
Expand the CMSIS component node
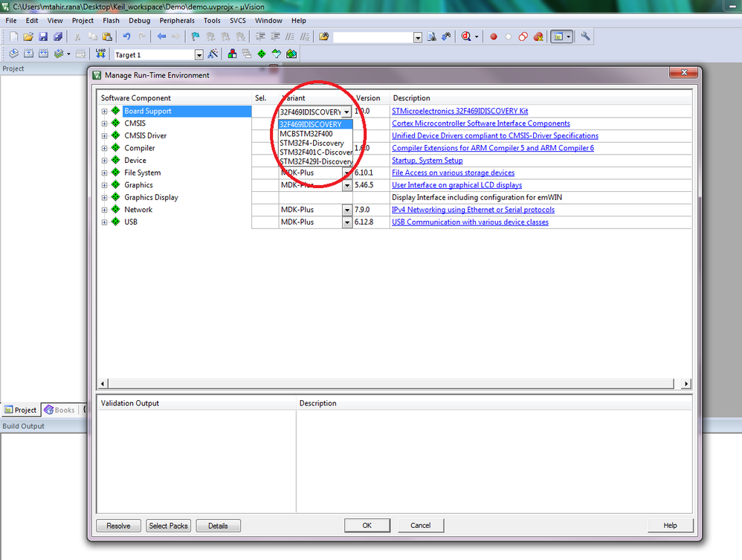pos(104,123)
